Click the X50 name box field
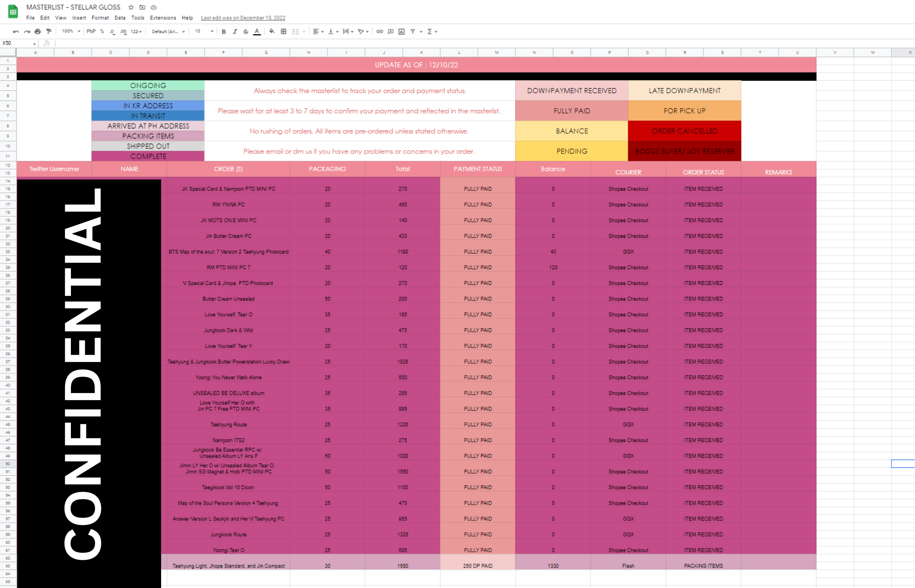This screenshot has height=588, width=915. [x=17, y=43]
